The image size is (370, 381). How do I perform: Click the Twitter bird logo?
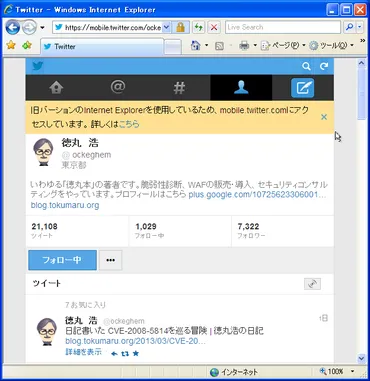38,66
